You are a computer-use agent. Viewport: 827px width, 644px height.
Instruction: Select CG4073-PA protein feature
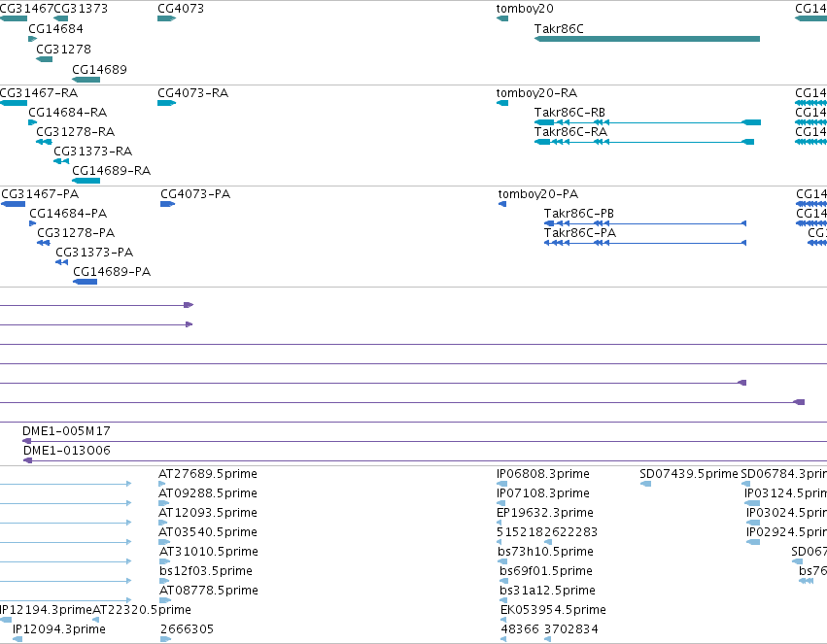pos(168,204)
